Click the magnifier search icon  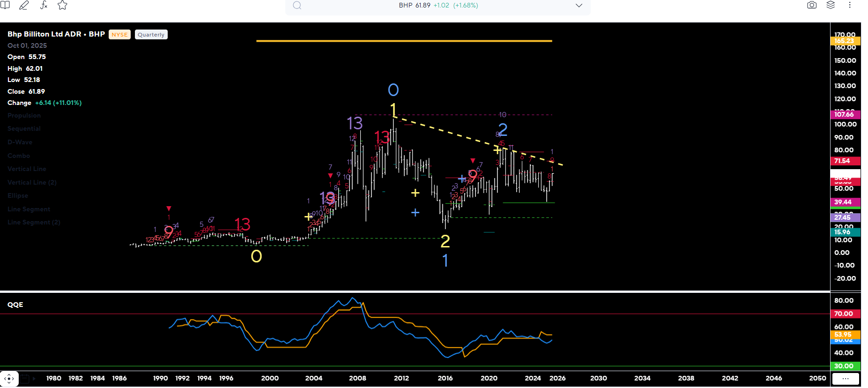coord(297,6)
